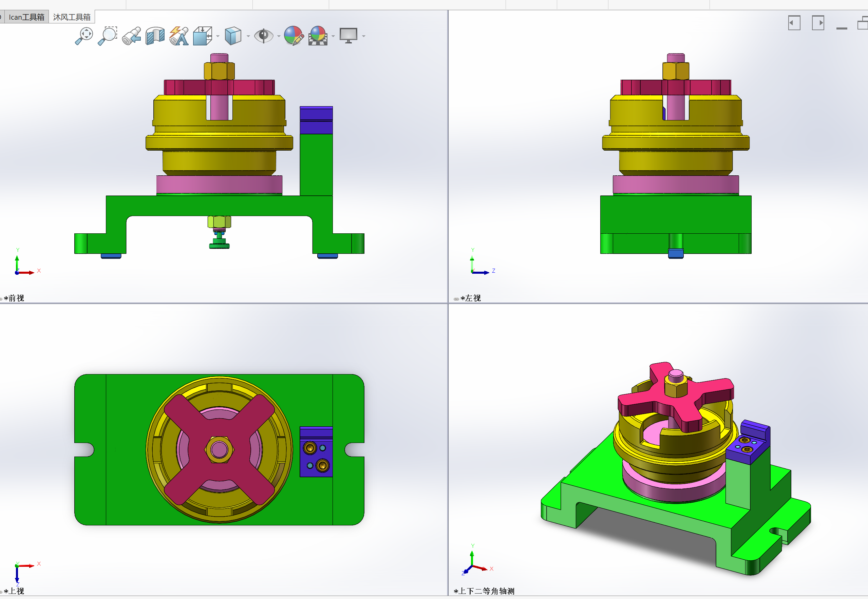Screen dimensions: 868x599
Task: Click the Hide/Show Items eye icon
Action: coord(264,36)
